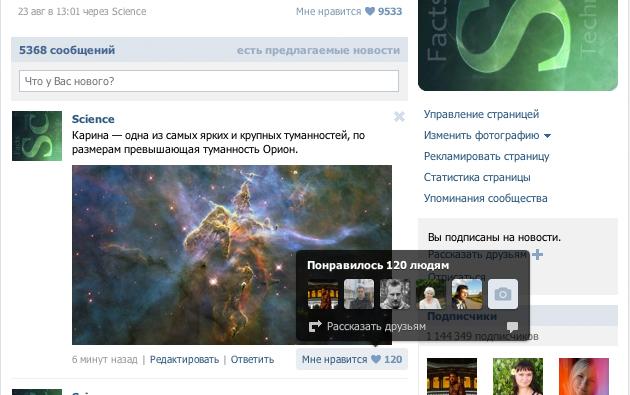Open the white-haired woman's liker avatar
This screenshot has height=395, width=630.
click(x=431, y=294)
